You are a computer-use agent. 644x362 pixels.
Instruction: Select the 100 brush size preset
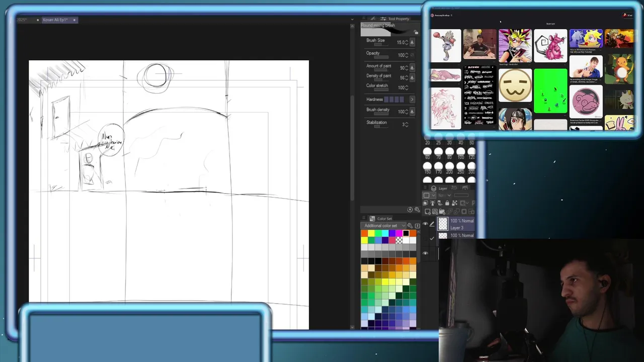click(461, 153)
